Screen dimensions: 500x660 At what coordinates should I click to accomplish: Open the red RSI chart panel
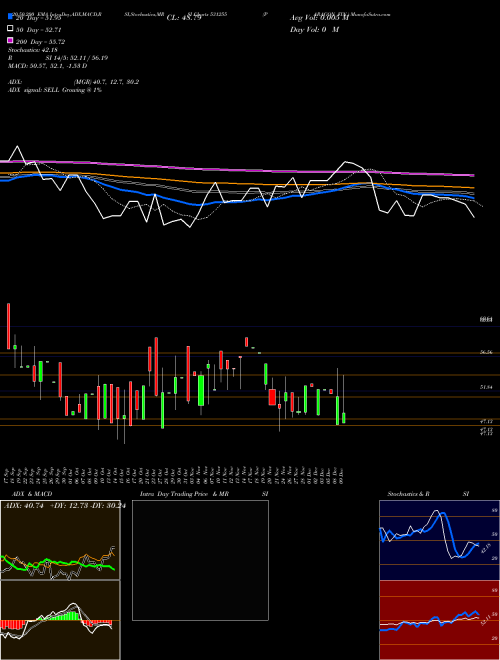coord(439,620)
